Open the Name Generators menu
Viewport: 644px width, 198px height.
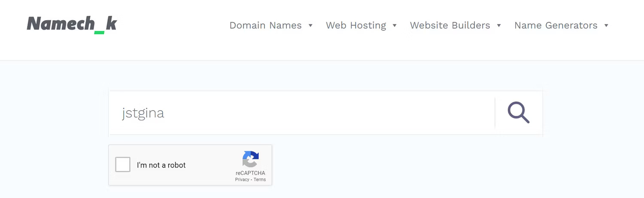tap(556, 25)
